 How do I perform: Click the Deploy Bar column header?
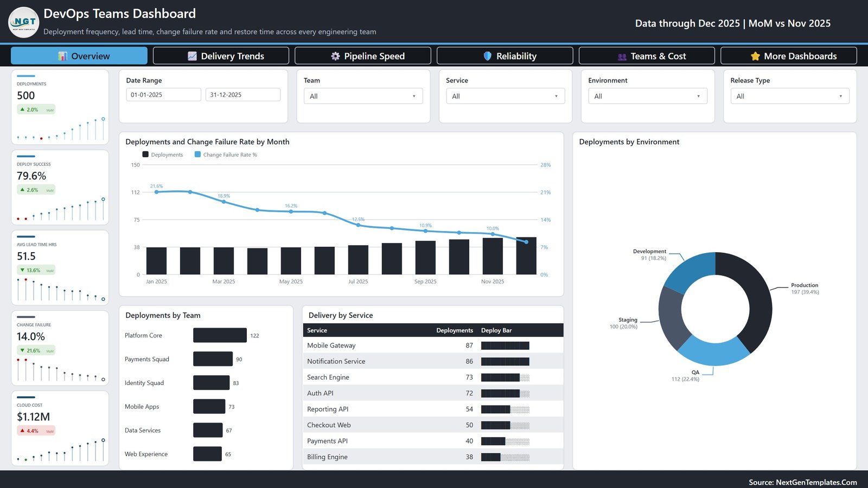click(496, 330)
